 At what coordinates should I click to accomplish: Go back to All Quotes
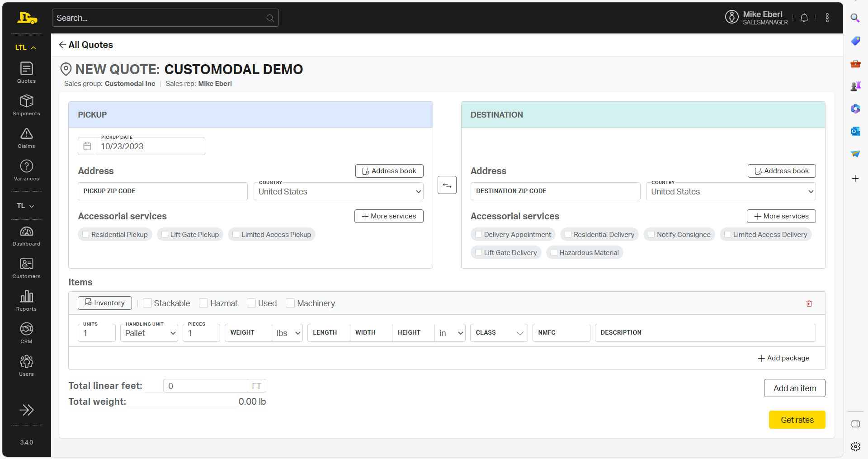tap(86, 45)
